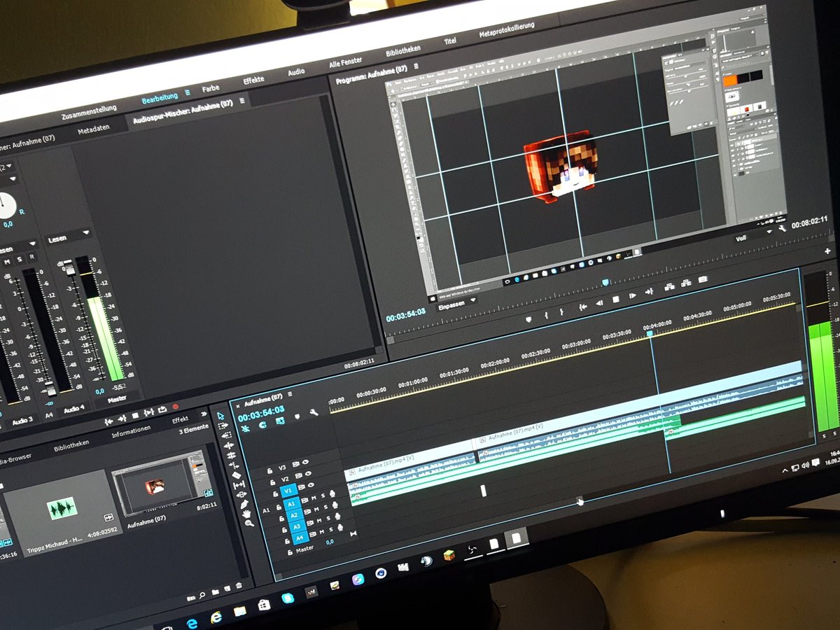Step forward one frame in Program monitor
This screenshot has height=630, width=840.
633,295
